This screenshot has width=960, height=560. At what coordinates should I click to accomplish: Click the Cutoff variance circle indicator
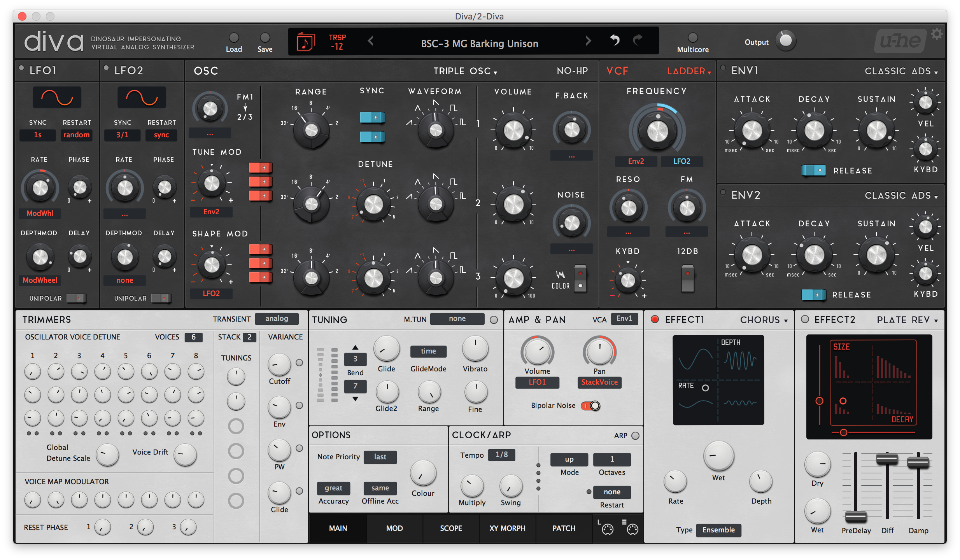click(x=299, y=362)
